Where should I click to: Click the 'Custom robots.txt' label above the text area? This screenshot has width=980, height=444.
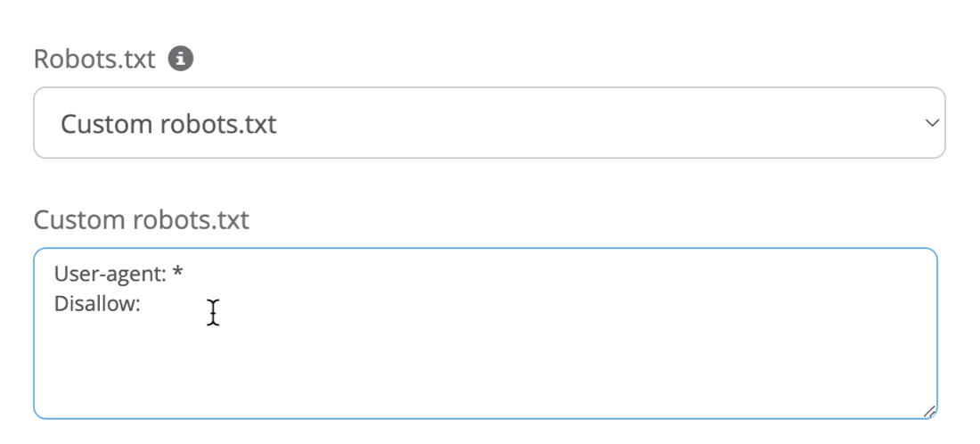click(x=141, y=219)
